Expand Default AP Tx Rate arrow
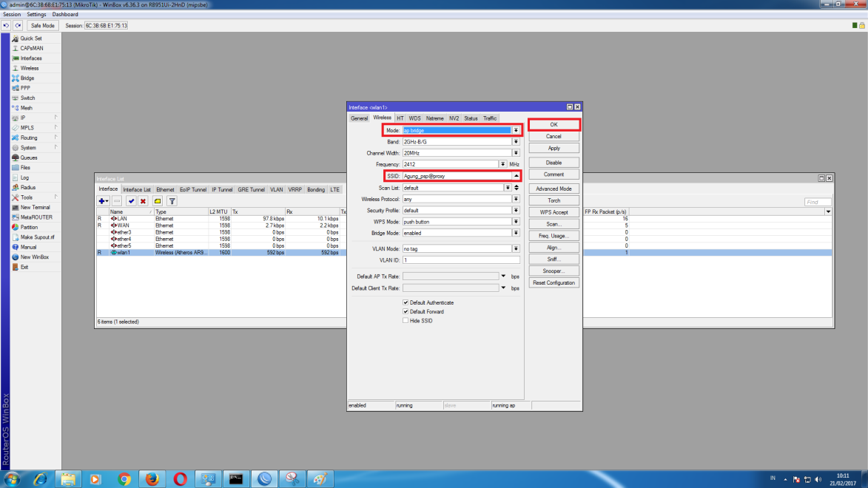868x488 pixels. pos(503,276)
